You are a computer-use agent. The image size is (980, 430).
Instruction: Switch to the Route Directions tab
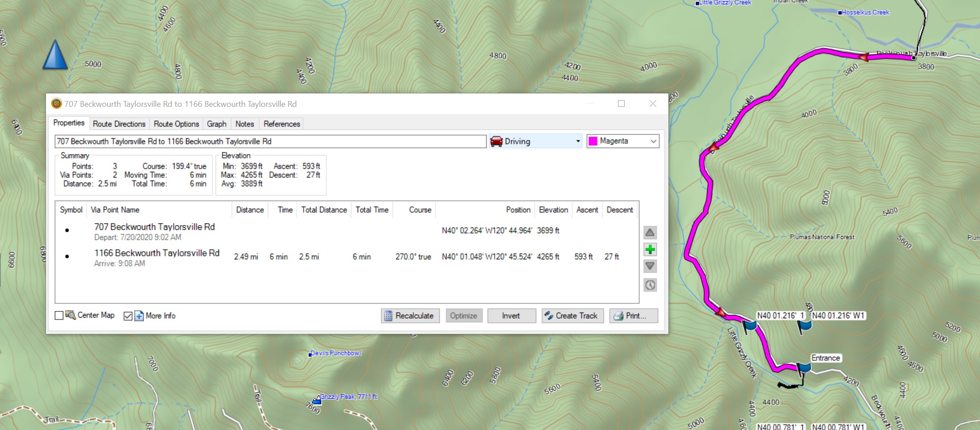pos(119,124)
